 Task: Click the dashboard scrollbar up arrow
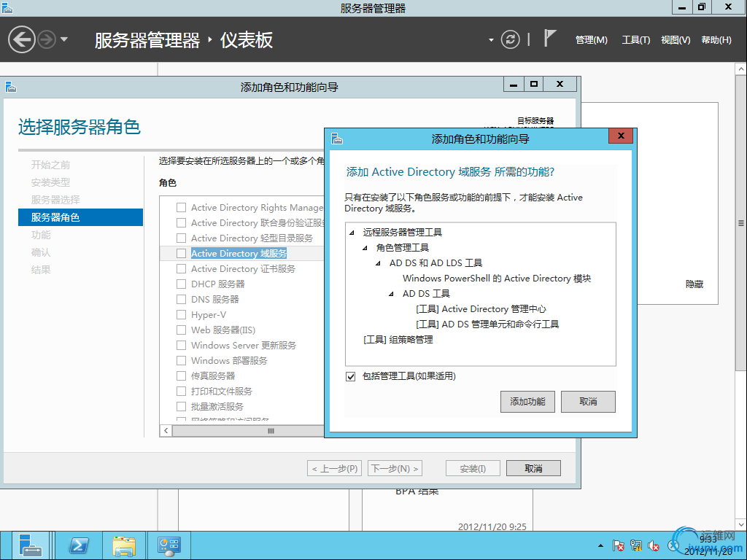[x=741, y=69]
